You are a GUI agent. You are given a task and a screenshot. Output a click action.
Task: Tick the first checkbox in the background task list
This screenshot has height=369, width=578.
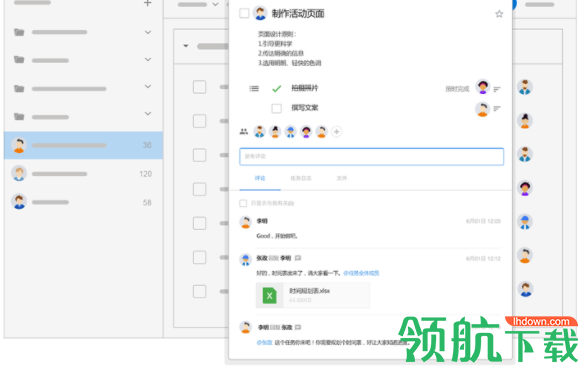(x=199, y=87)
